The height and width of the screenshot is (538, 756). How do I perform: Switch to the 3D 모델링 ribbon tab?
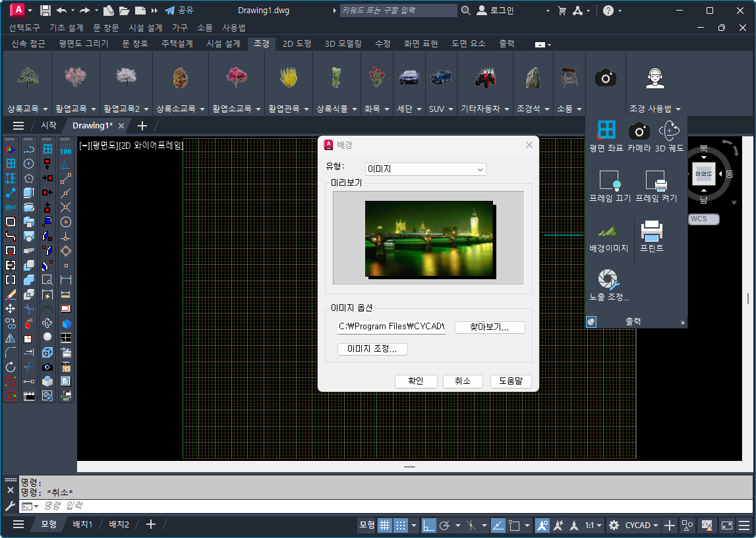pyautogui.click(x=343, y=43)
